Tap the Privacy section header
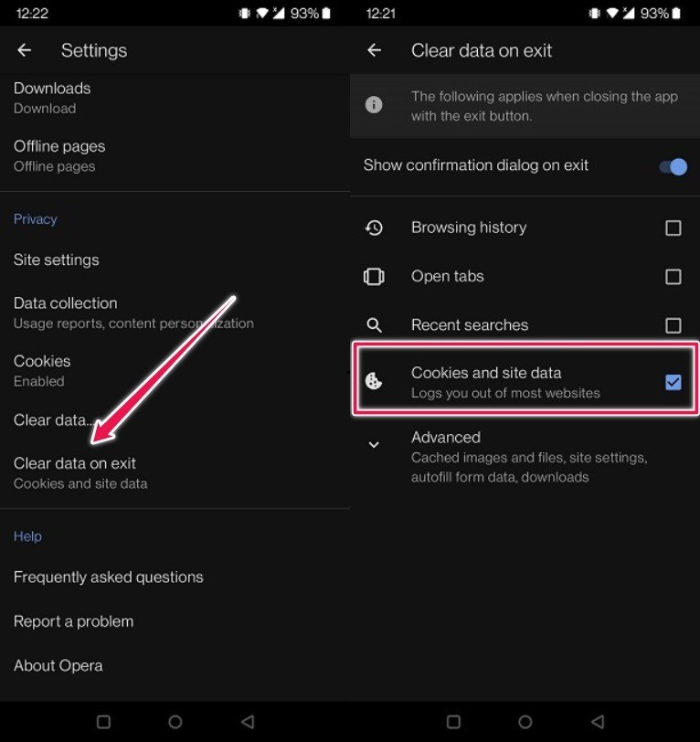 [x=35, y=219]
